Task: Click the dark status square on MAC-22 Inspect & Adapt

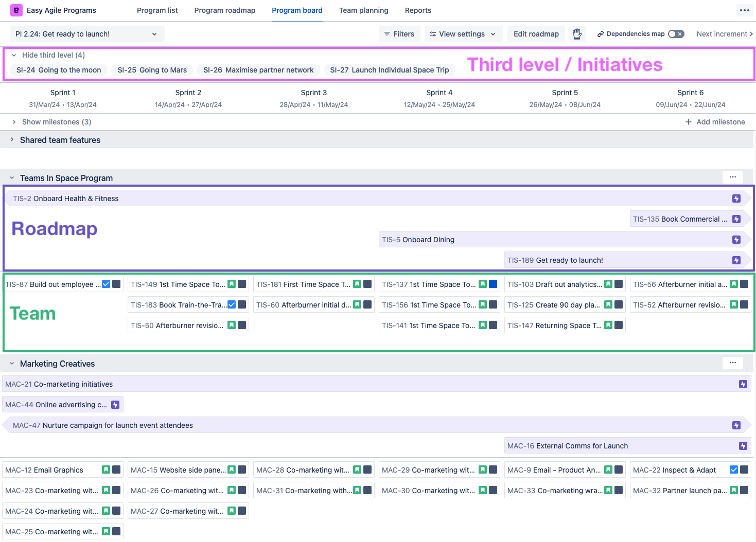Action: pos(744,469)
